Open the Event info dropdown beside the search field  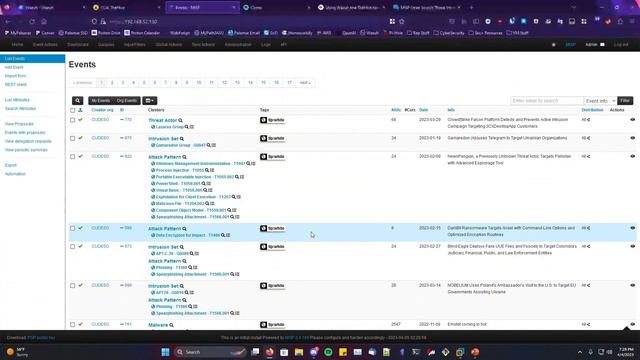tap(600, 101)
